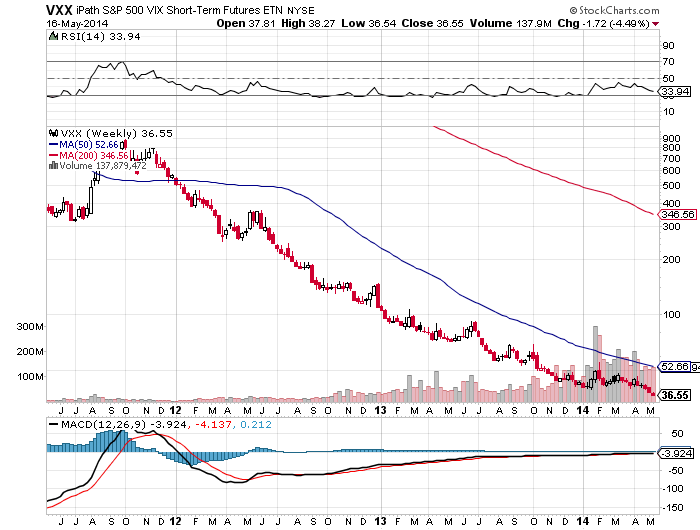Viewport: 700px width, 530px height.
Task: Click the 100 price axis label
Action: pos(672,314)
